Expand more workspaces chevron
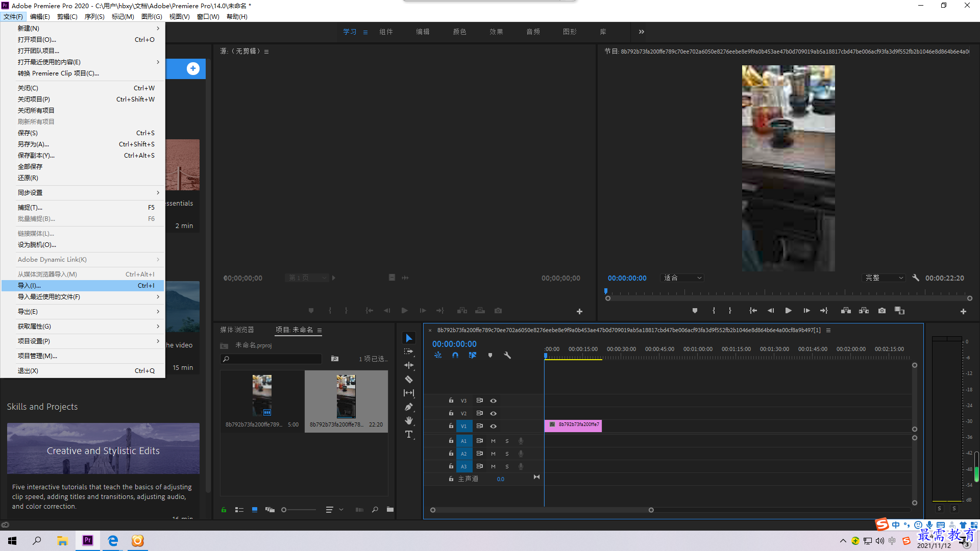980x551 pixels. pos(641,32)
